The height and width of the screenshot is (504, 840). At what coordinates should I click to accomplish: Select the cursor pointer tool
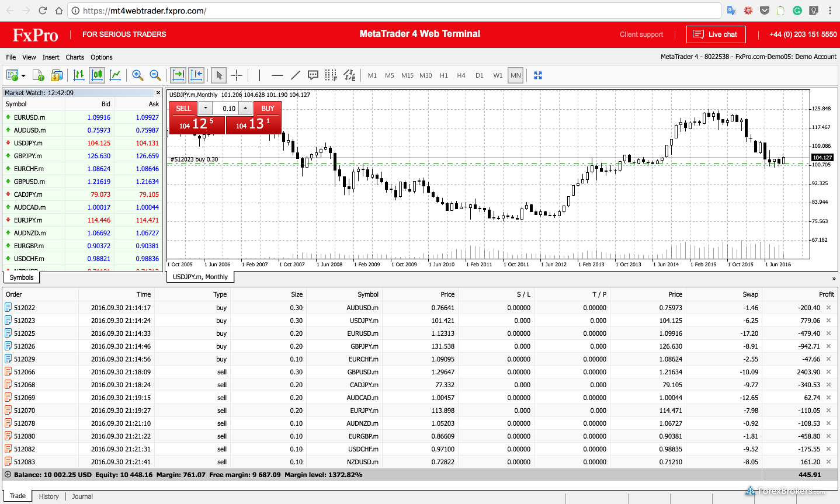tap(218, 75)
